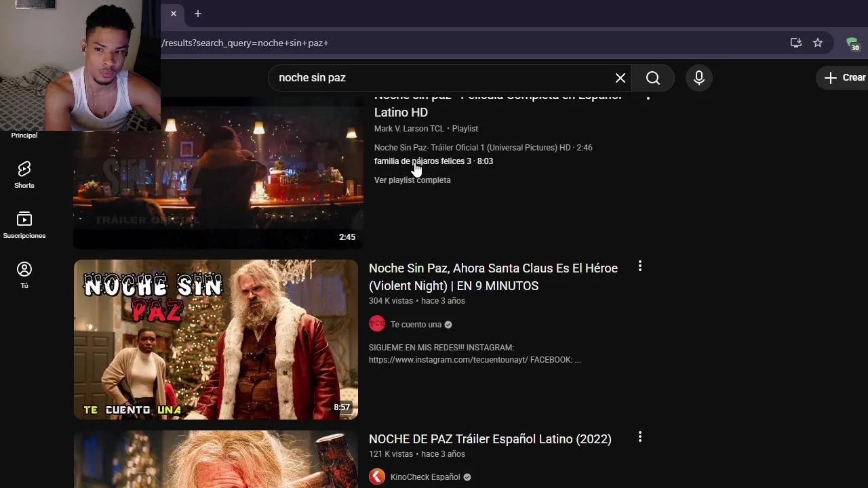The width and height of the screenshot is (868, 488).
Task: Open the playlist title ending in Latino HD
Action: (x=498, y=104)
